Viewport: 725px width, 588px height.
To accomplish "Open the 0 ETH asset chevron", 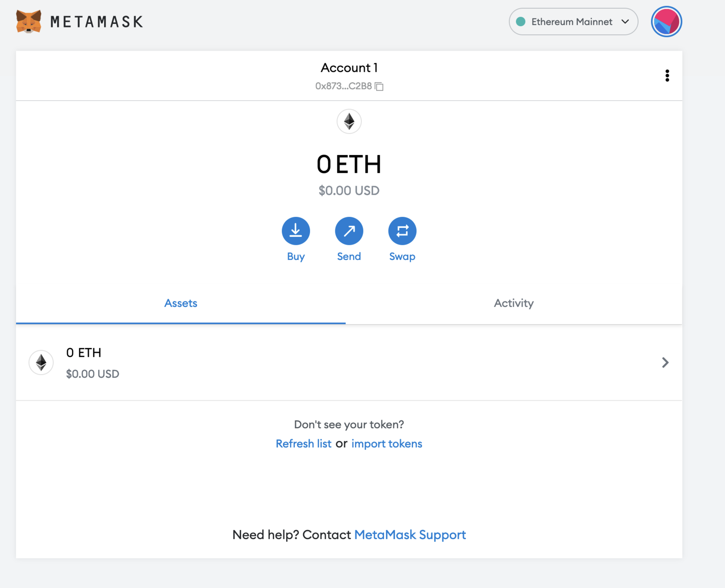I will click(x=665, y=362).
